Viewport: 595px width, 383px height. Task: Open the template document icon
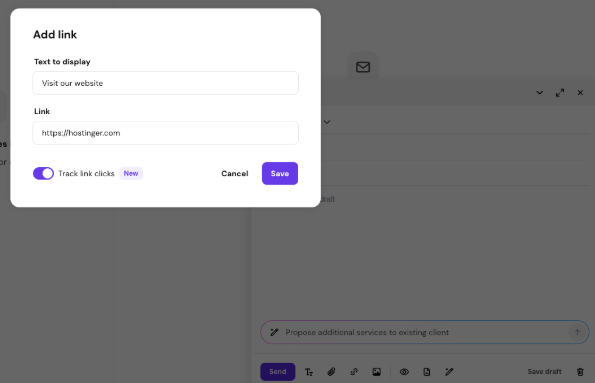coord(427,372)
